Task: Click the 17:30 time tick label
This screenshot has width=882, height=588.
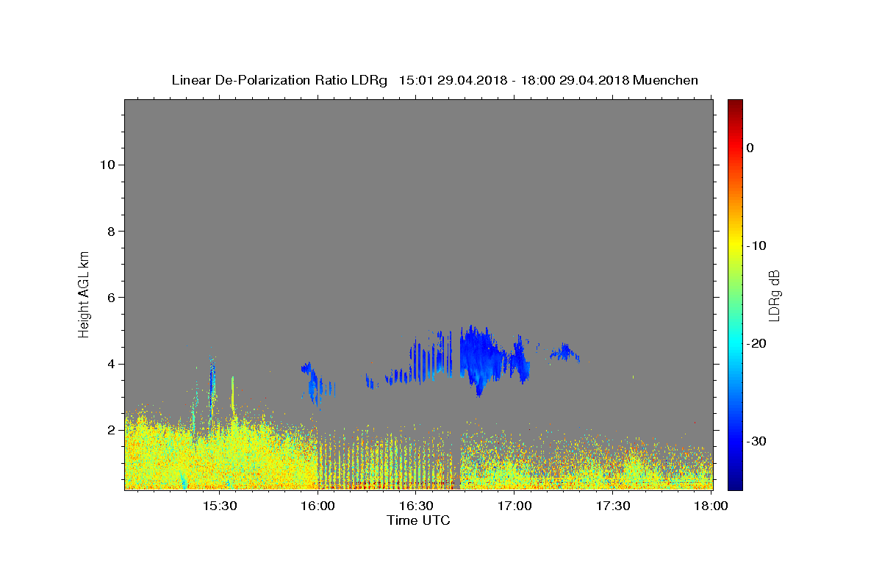Action: 613,506
